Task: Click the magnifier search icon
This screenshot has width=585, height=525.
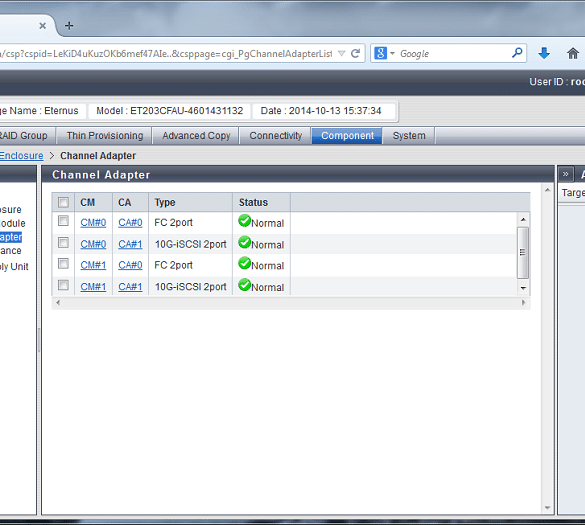Action: (517, 53)
